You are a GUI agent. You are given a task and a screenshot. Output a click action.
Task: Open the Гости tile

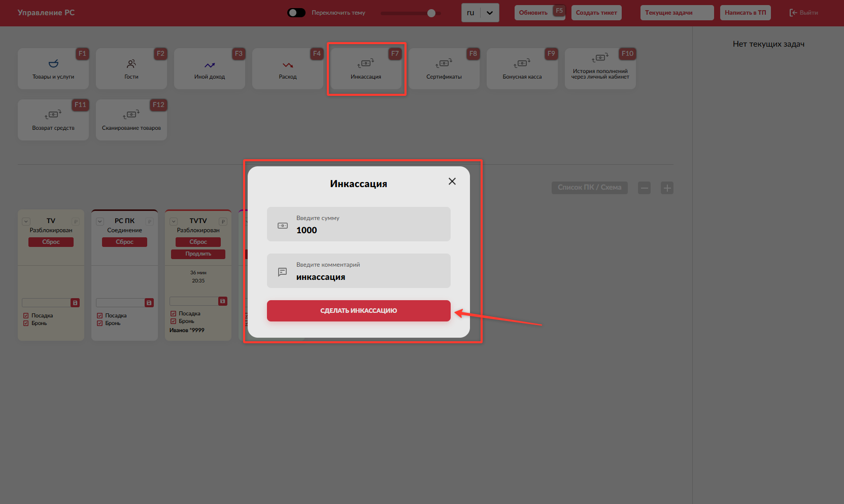coord(131,69)
